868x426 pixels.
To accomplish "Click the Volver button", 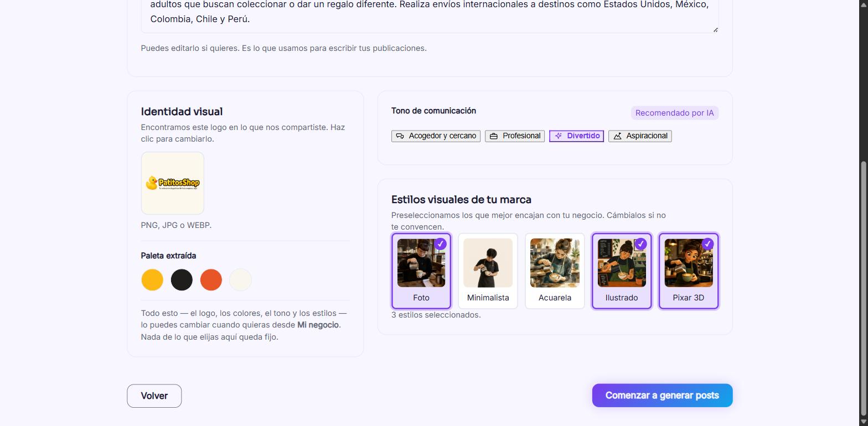I will pos(154,396).
